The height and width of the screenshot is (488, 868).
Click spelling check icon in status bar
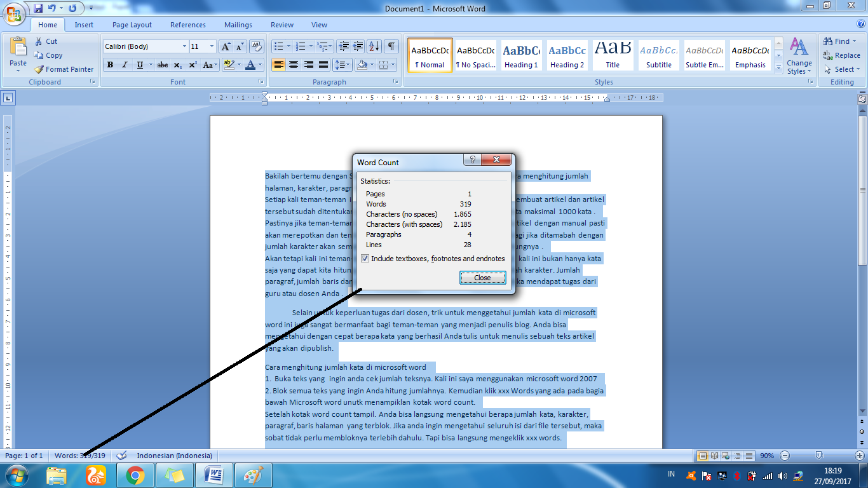point(121,456)
